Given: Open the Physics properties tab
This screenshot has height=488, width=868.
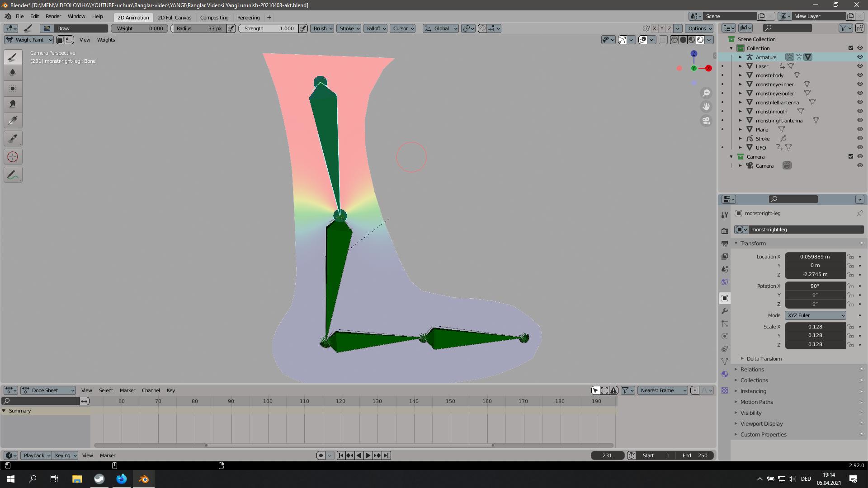Looking at the screenshot, I should coord(725,336).
